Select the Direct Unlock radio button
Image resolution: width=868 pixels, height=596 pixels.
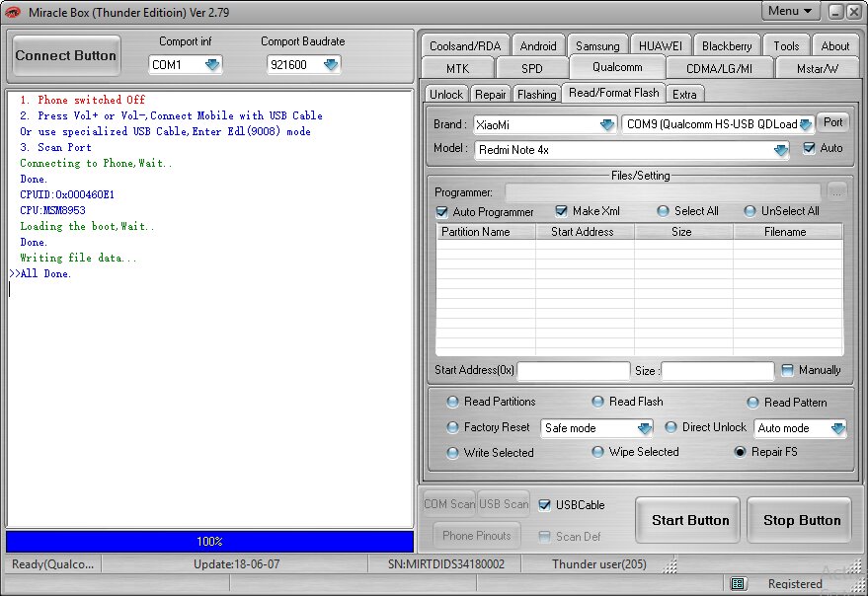(671, 427)
